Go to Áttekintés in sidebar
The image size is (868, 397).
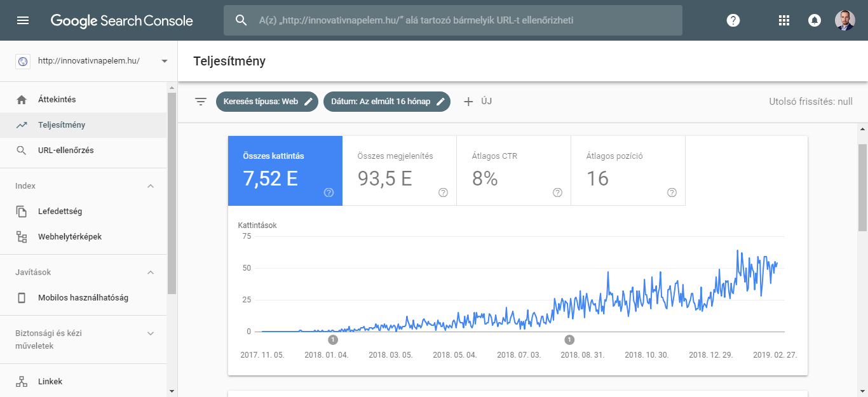[x=57, y=100]
